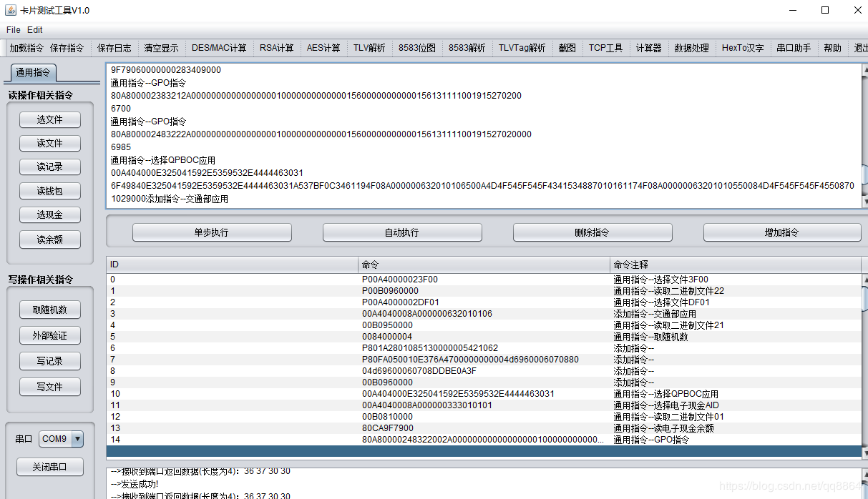Select row 0 command P00A40000023F00

484,280
